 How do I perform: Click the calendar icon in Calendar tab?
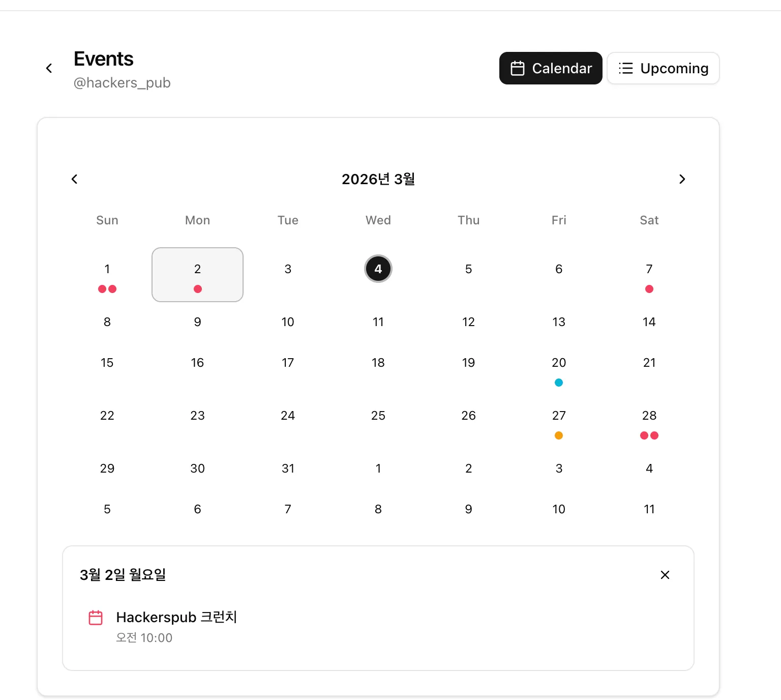[518, 68]
